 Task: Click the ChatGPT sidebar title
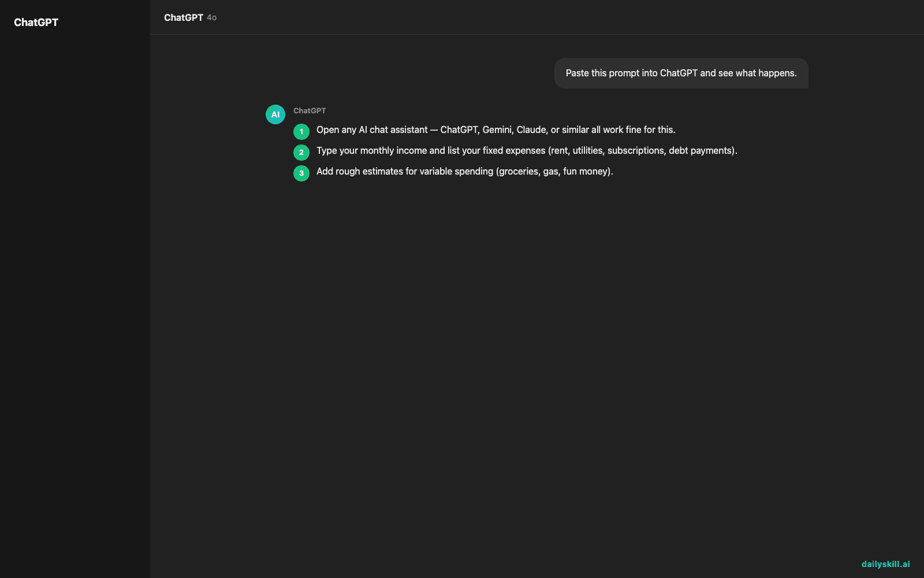click(36, 23)
